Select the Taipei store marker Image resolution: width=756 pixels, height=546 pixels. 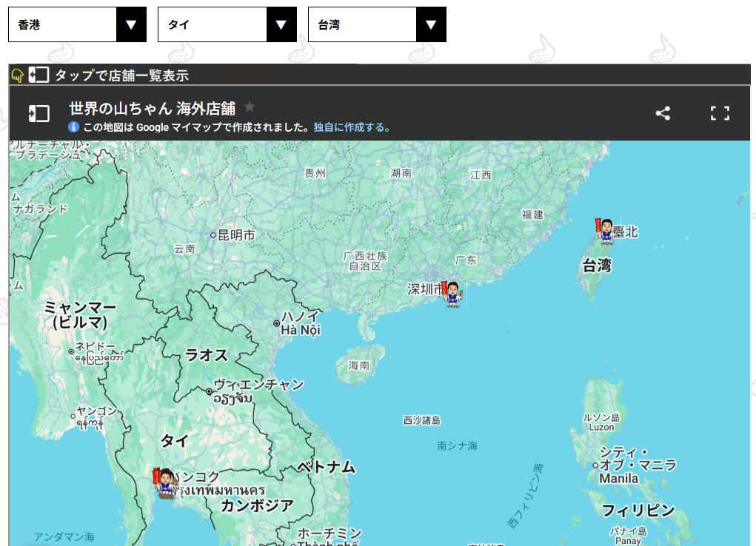click(605, 230)
